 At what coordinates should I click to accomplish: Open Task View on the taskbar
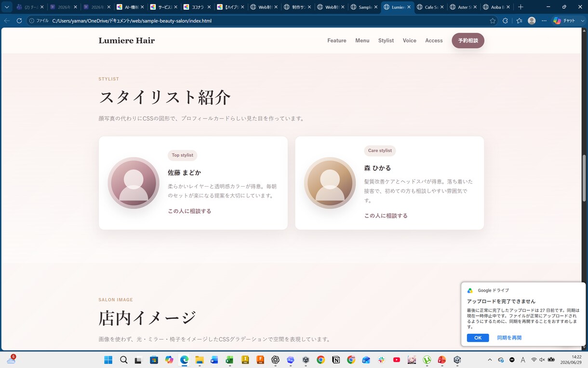(x=138, y=360)
